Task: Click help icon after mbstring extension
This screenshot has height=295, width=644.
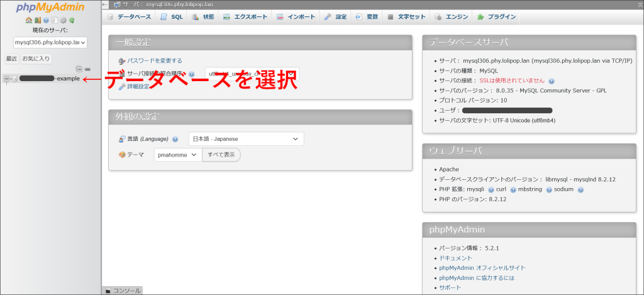Action: (x=549, y=190)
